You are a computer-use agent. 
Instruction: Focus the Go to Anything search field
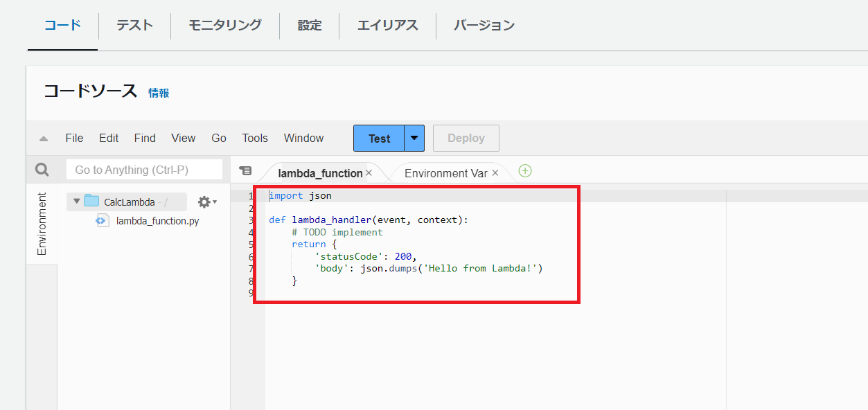tap(144, 170)
